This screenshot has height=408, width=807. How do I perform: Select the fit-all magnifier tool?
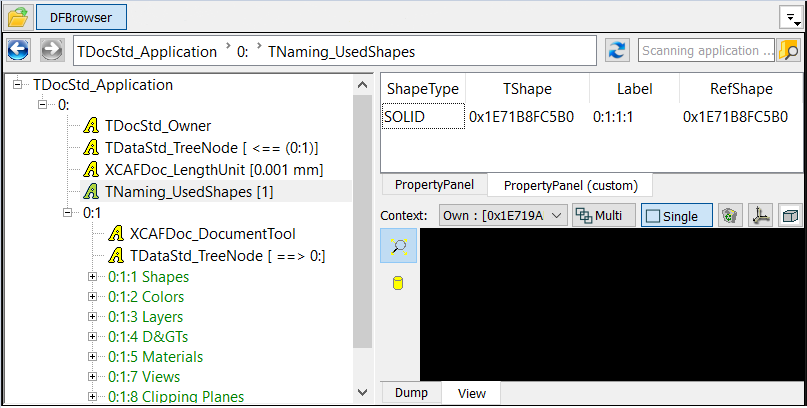[x=398, y=247]
